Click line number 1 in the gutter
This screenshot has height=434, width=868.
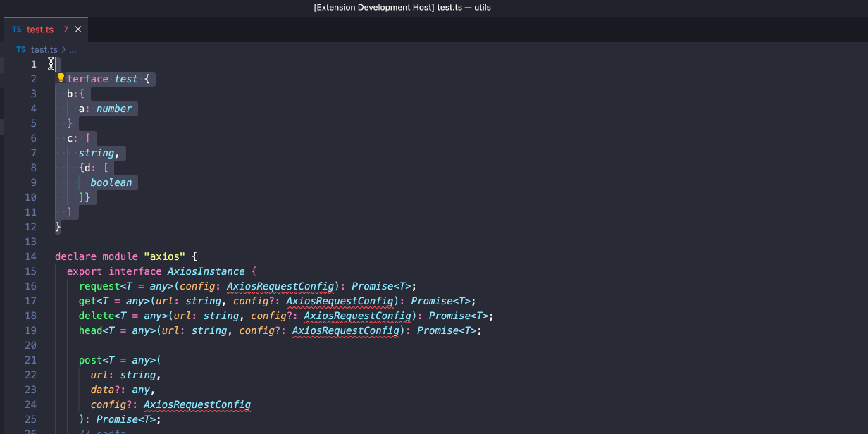pyautogui.click(x=33, y=63)
